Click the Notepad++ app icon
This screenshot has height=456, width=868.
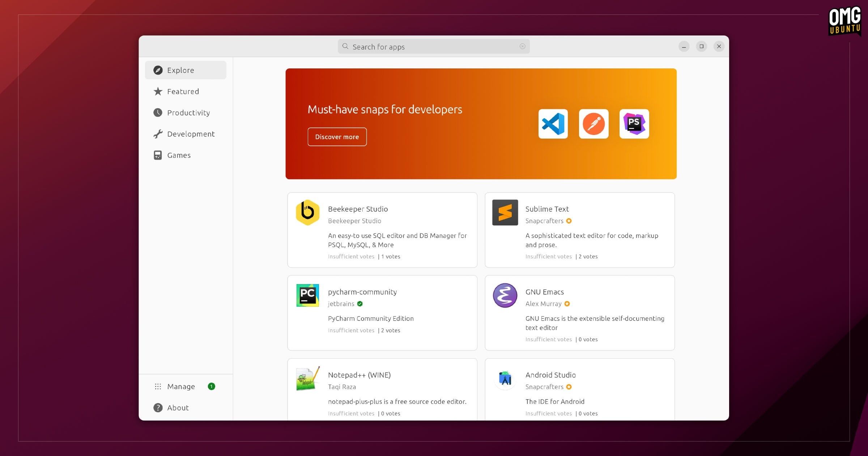click(x=307, y=379)
